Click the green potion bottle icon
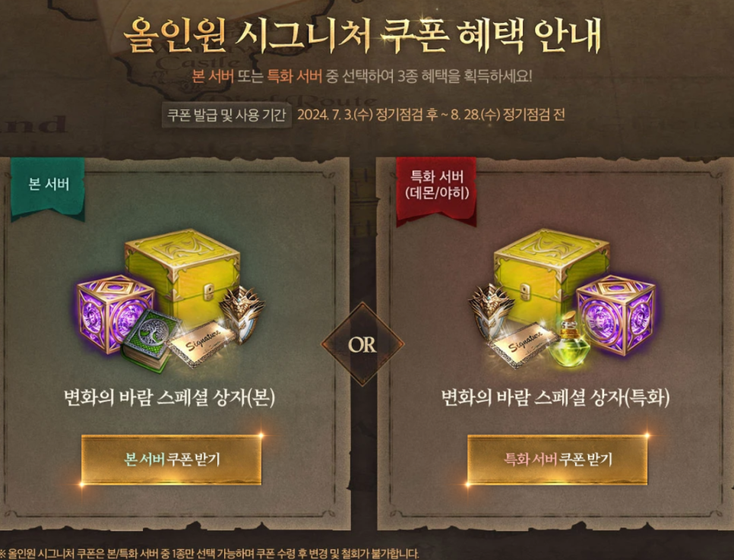The height and width of the screenshot is (560, 734). coord(568,339)
